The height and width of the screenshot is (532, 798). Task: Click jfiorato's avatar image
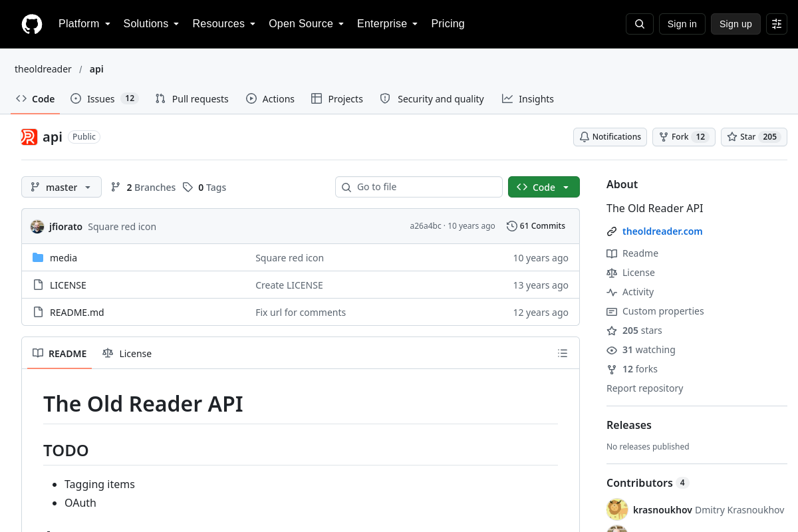[x=37, y=227]
